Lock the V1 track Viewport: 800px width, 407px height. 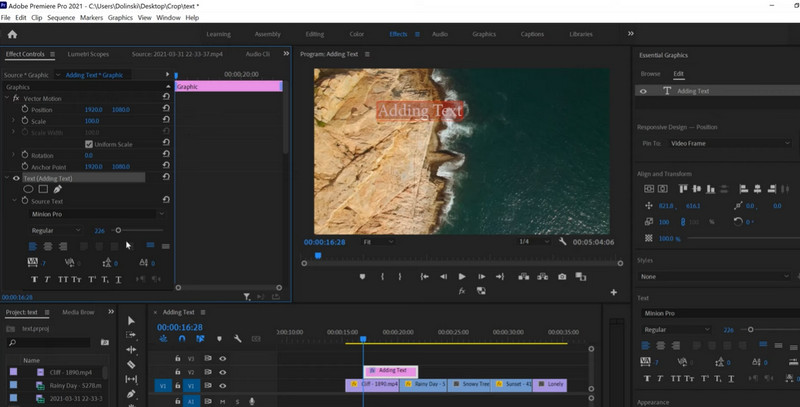coord(178,386)
